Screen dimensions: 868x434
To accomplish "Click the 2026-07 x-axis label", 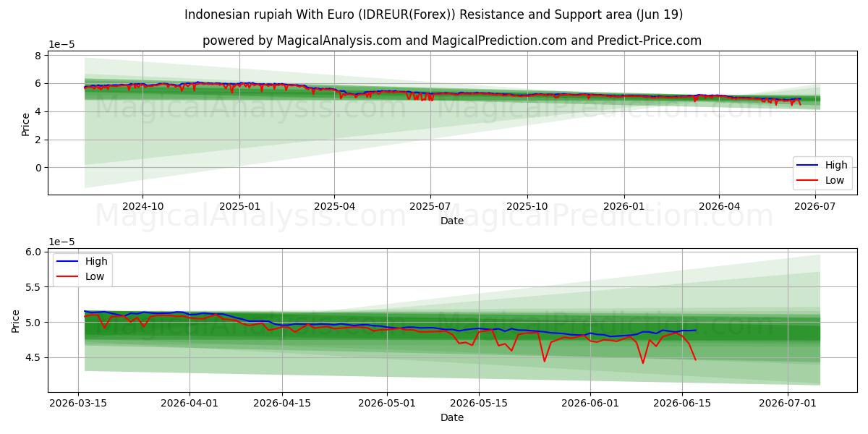I will click(815, 207).
